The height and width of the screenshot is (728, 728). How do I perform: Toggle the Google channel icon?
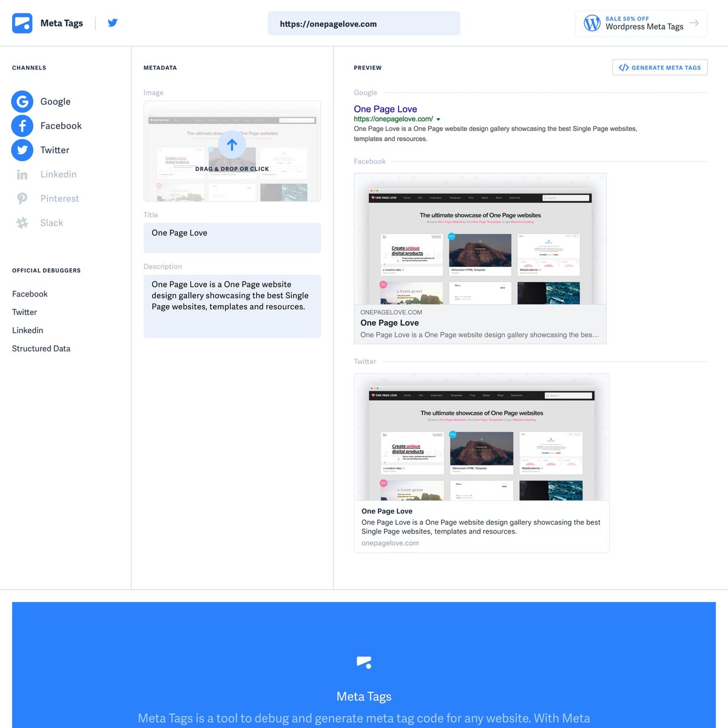pyautogui.click(x=22, y=101)
